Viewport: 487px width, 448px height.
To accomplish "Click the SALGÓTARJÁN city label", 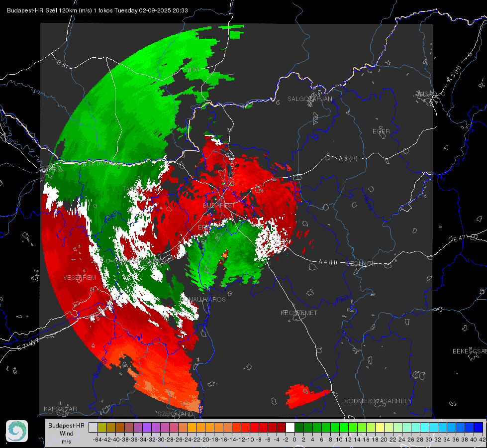I will tap(309, 99).
